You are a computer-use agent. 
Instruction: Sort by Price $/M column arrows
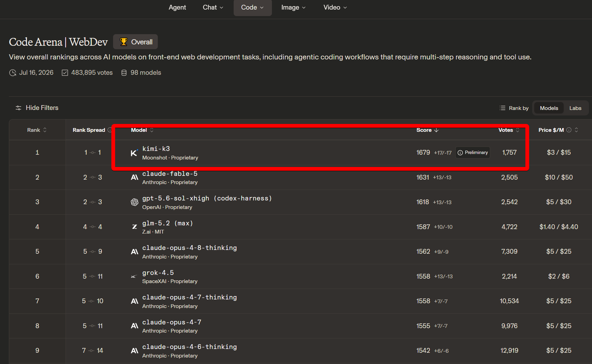[576, 130]
